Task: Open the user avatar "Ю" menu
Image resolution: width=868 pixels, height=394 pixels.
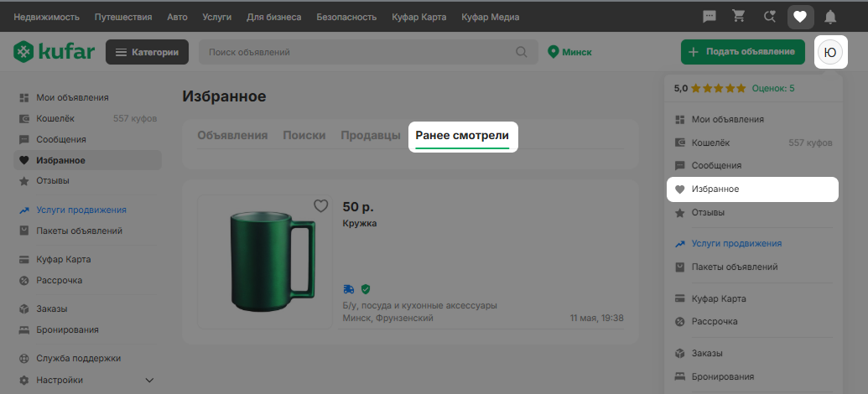Action: 829,52
